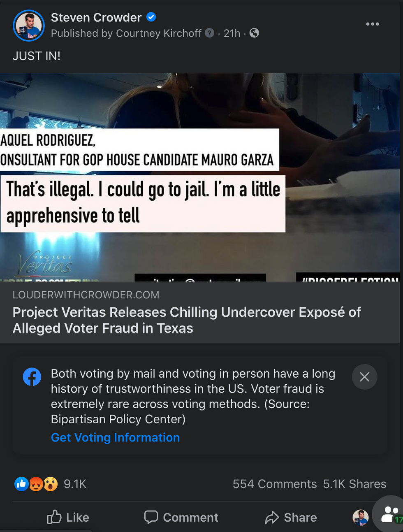Open the Project Veritas article headline

(187, 320)
